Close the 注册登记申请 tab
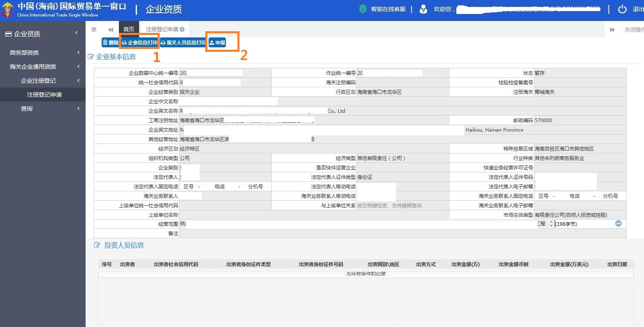This screenshot has height=327, width=644. coord(182,29)
